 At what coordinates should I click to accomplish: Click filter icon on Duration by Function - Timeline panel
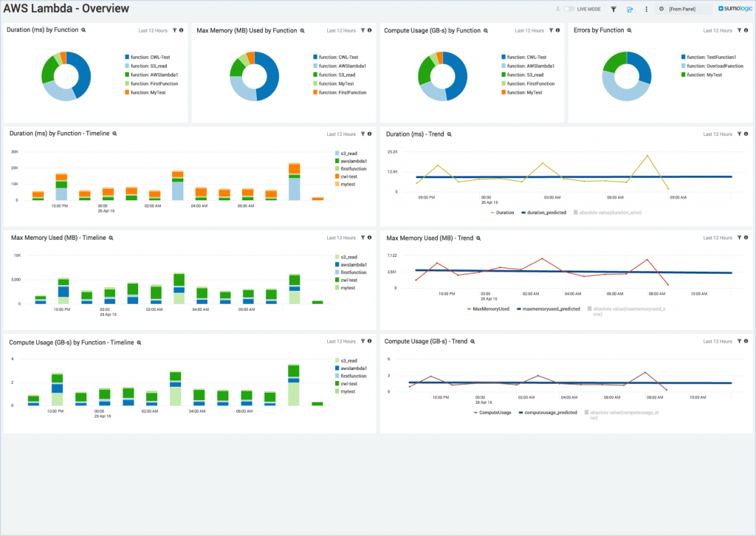pos(363,134)
